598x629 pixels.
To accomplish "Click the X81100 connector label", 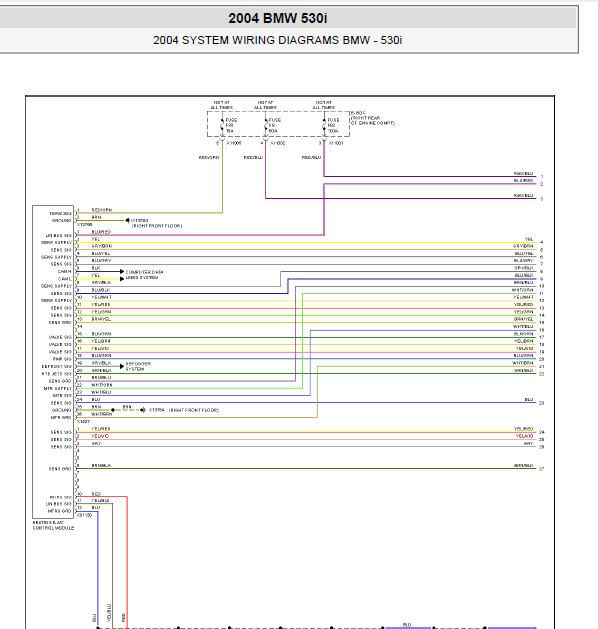I will 85,515.
